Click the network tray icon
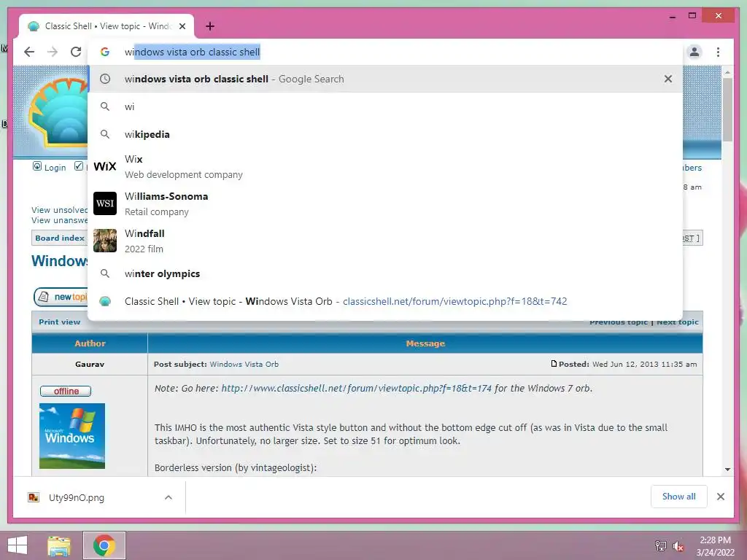The height and width of the screenshot is (560, 747). click(660, 545)
